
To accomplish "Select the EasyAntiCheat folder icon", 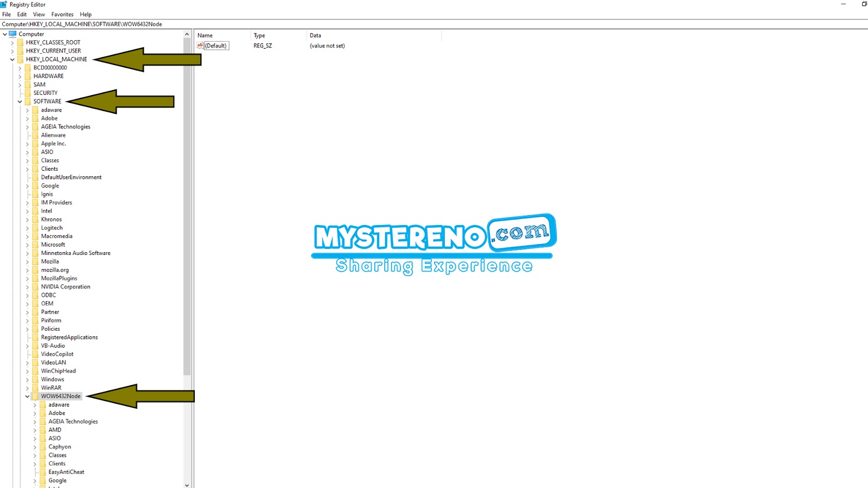I will (x=42, y=472).
